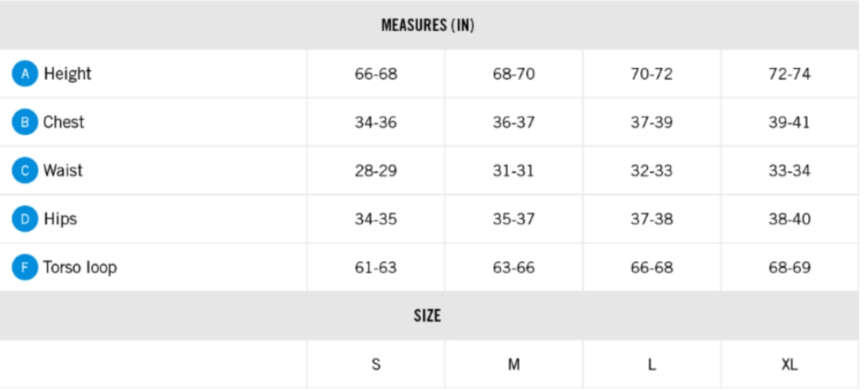Click the blue F icon beside Torso loop
Viewport: 868px width, 391px height.
point(25,268)
